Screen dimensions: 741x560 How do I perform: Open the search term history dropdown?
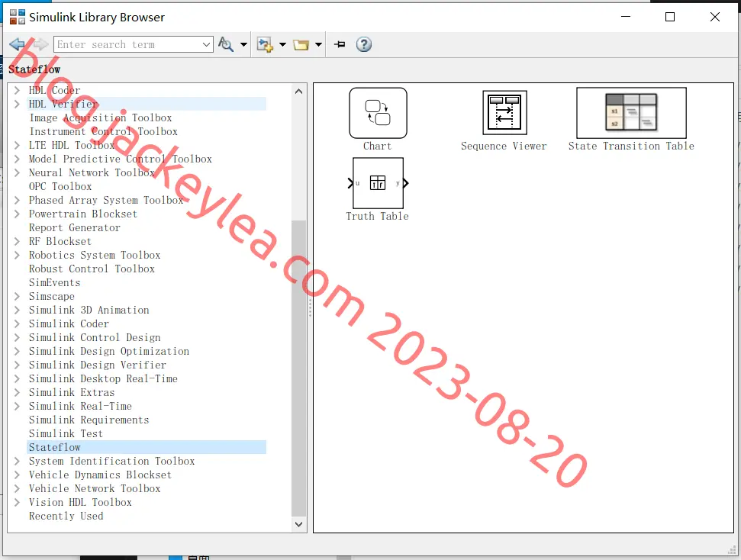coord(207,44)
